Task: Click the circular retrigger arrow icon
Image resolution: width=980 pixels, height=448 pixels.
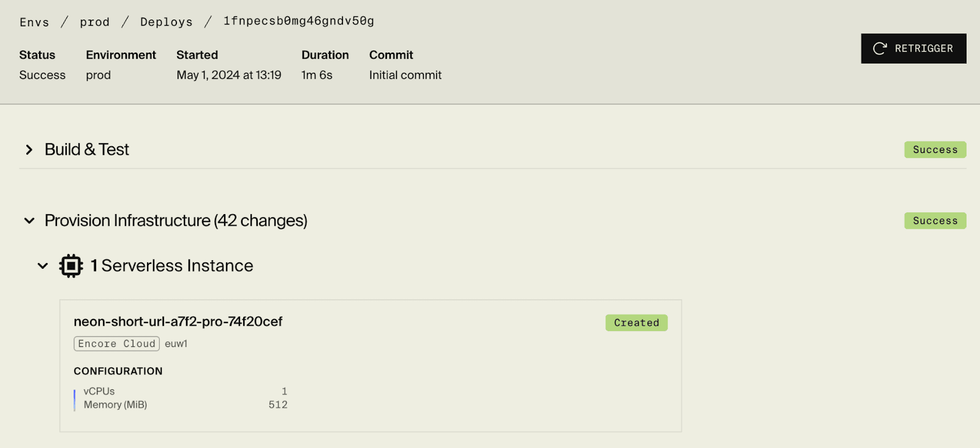Action: tap(880, 48)
